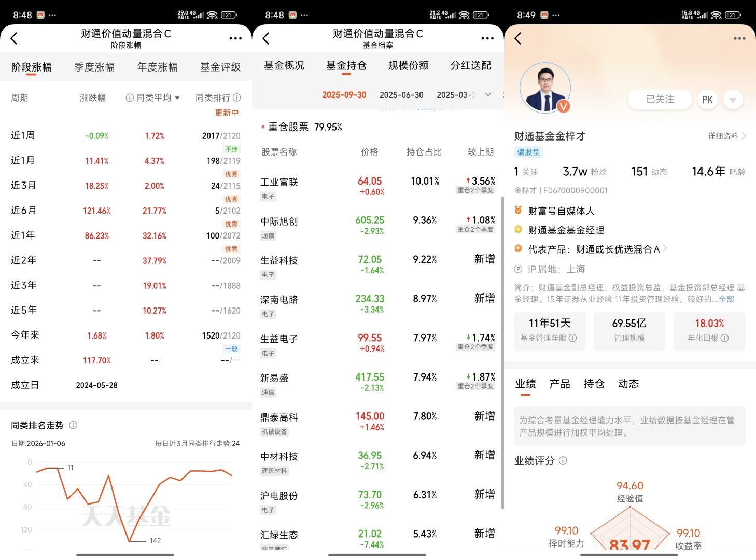Open the 同类平均 dropdown arrow
756x560 pixels.
[177, 97]
